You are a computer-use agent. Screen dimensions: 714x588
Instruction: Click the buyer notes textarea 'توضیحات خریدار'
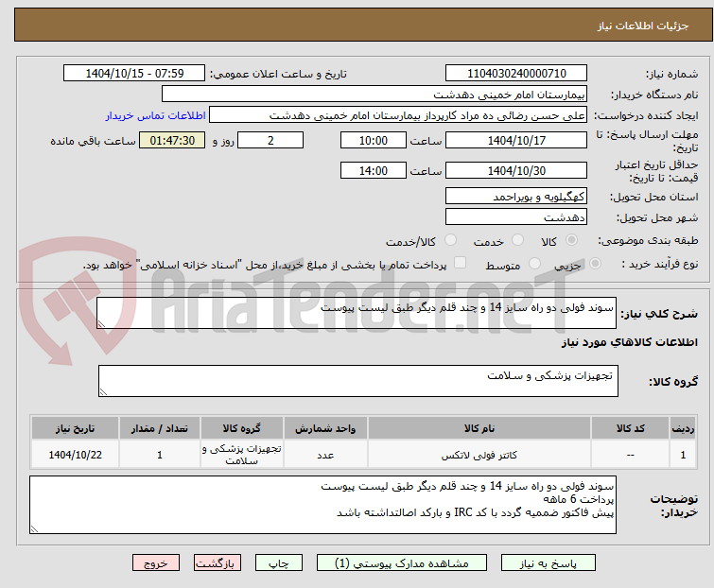click(322, 505)
